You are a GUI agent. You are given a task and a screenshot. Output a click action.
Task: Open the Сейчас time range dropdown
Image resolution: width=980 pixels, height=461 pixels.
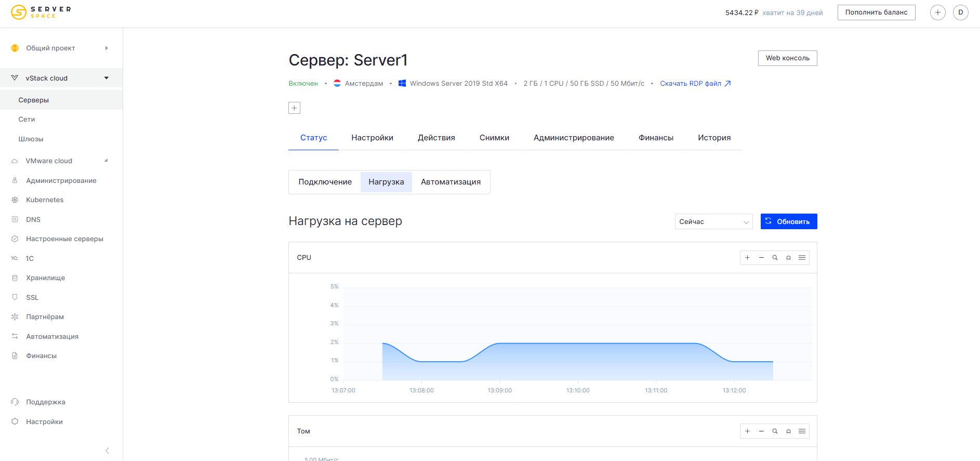click(x=713, y=222)
